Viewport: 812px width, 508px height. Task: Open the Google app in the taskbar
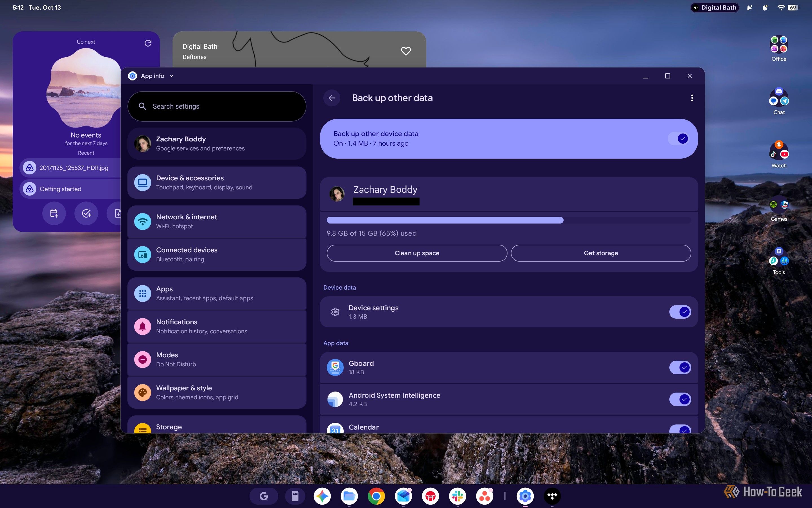pos(264,496)
